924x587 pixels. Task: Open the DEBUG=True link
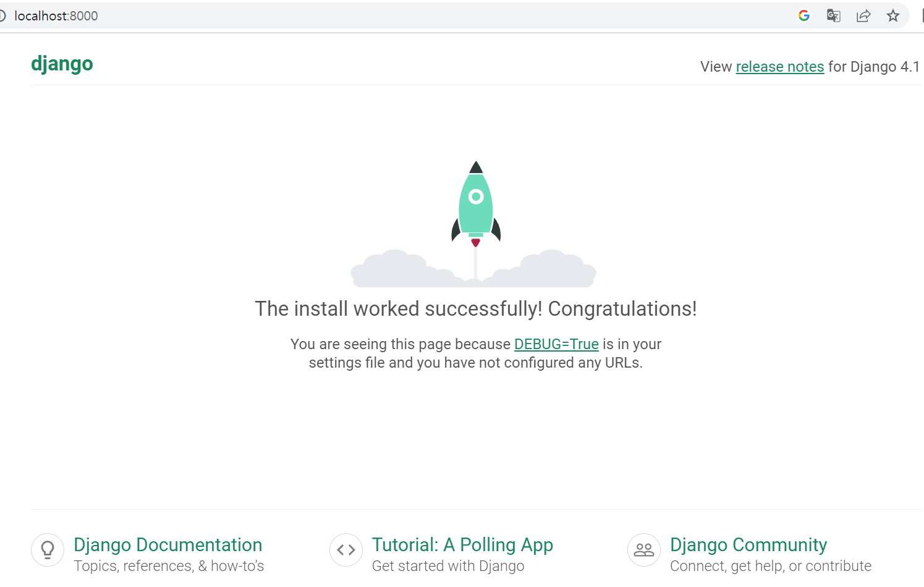556,344
